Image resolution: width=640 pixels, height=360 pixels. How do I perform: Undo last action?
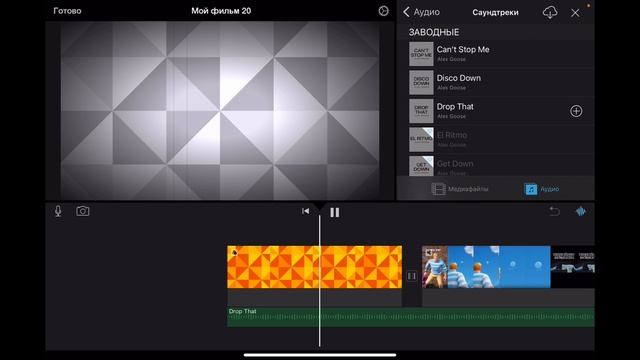point(554,211)
